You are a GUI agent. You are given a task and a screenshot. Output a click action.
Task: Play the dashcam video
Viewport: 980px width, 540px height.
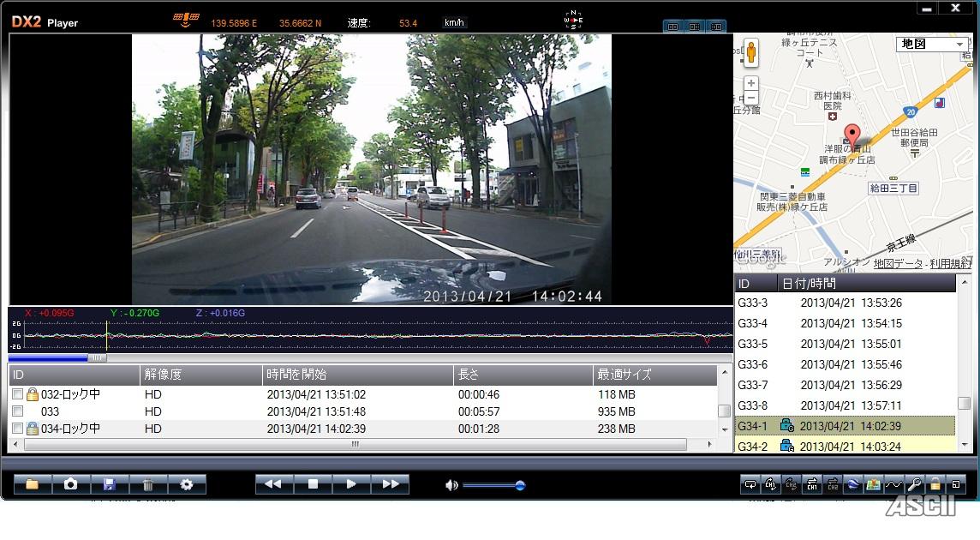(x=351, y=483)
